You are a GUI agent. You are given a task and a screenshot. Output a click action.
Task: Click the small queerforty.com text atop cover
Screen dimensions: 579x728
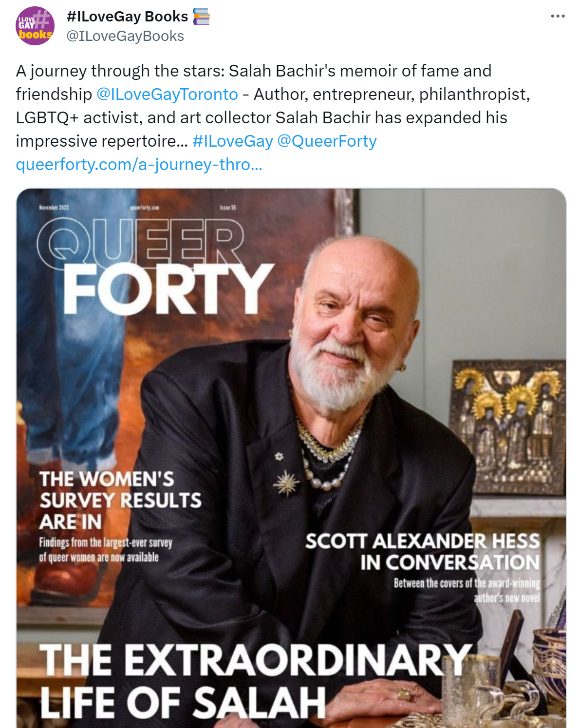[x=145, y=208]
